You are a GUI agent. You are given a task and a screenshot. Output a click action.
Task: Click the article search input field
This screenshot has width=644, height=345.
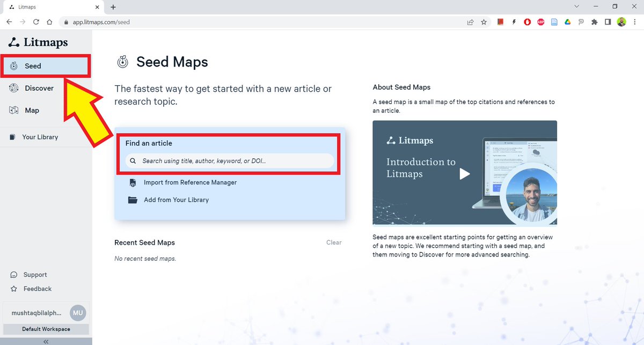pyautogui.click(x=230, y=160)
